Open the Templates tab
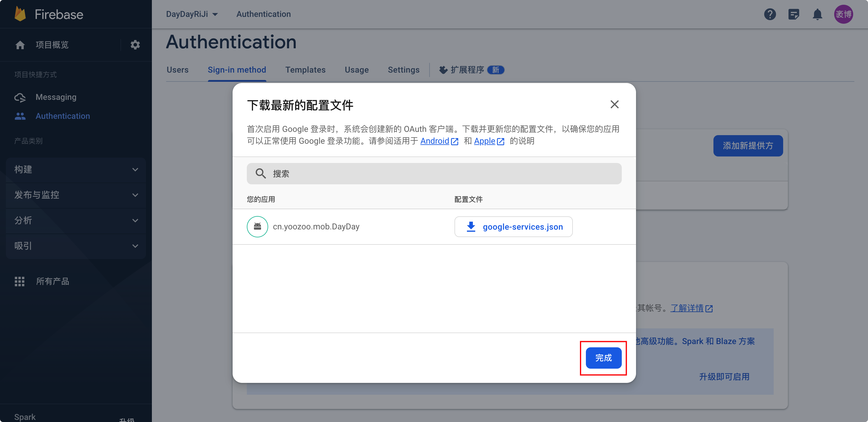 click(x=305, y=70)
